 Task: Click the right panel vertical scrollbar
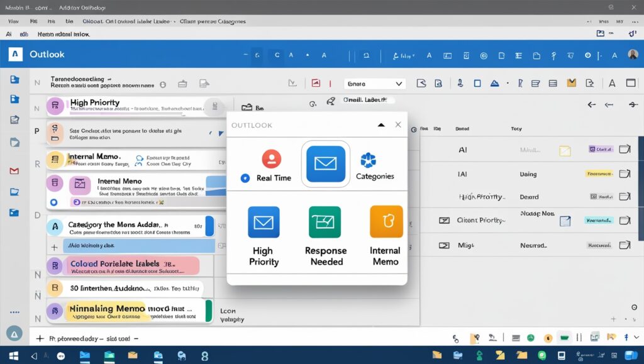641,189
